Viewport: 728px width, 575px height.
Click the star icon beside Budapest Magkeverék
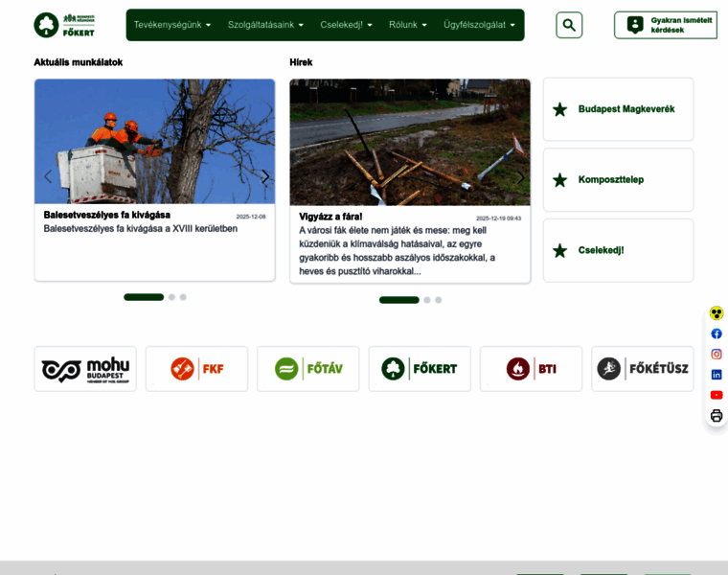[x=560, y=109]
